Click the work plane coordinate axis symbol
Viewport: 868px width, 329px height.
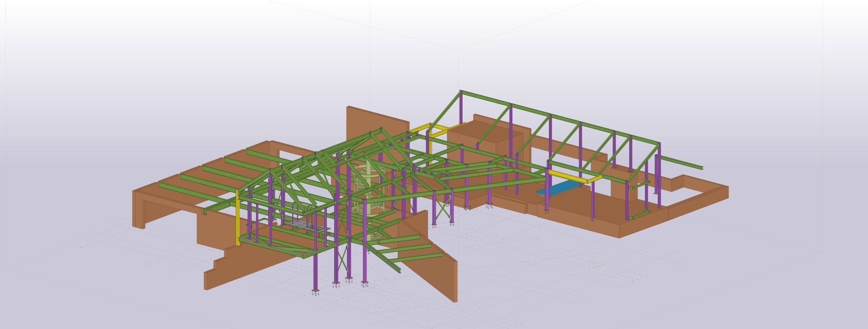[x=595, y=260]
